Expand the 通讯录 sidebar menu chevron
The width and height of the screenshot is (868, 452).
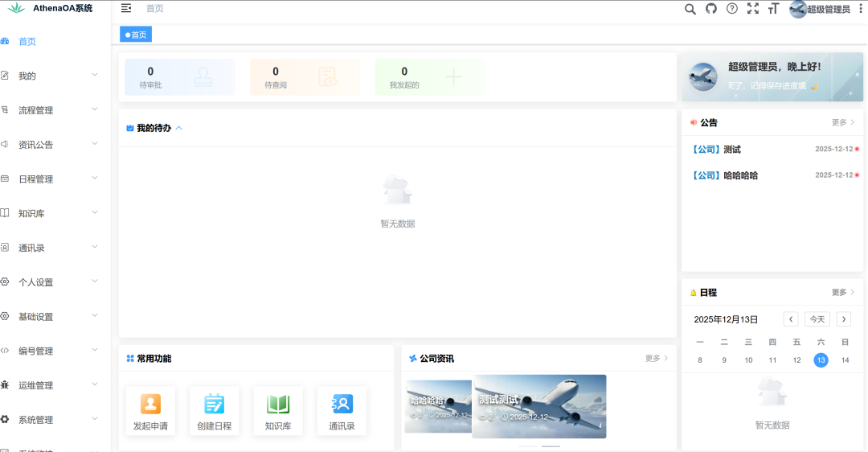(x=95, y=246)
